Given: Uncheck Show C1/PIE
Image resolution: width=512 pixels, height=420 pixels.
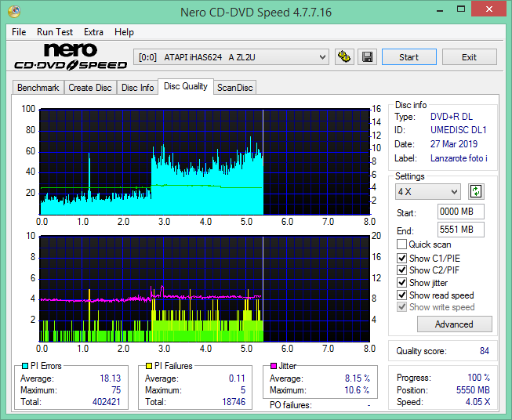Looking at the screenshot, I should pyautogui.click(x=401, y=258).
